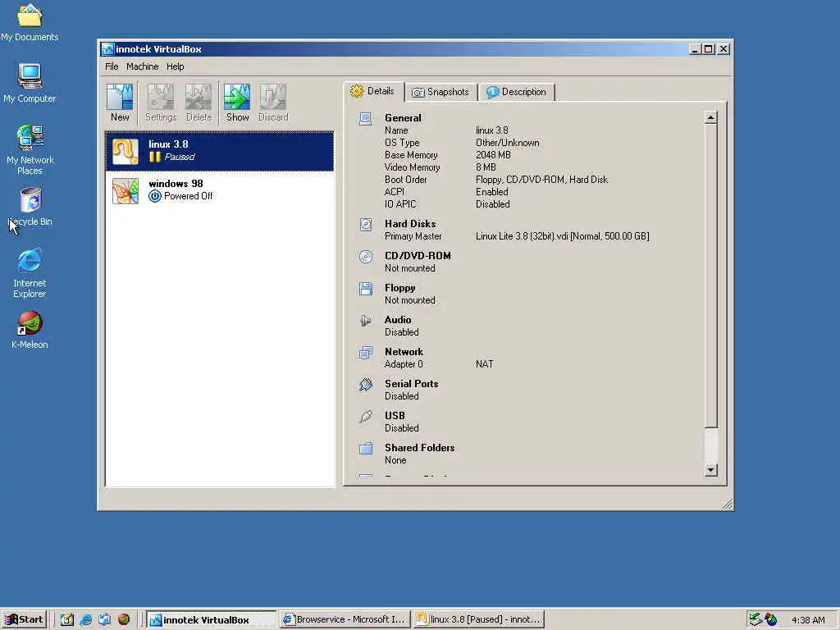This screenshot has height=630, width=840.
Task: Click the Floppy diskette icon
Action: 365,289
